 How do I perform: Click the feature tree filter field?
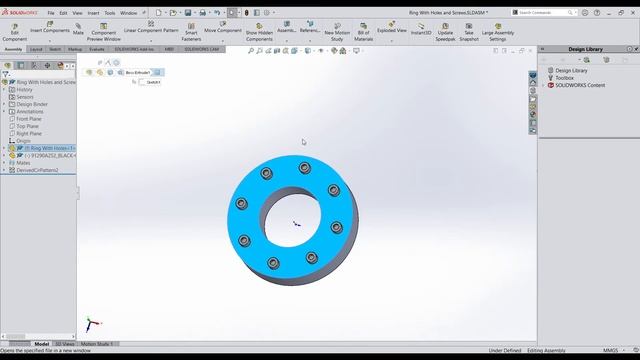(42, 74)
